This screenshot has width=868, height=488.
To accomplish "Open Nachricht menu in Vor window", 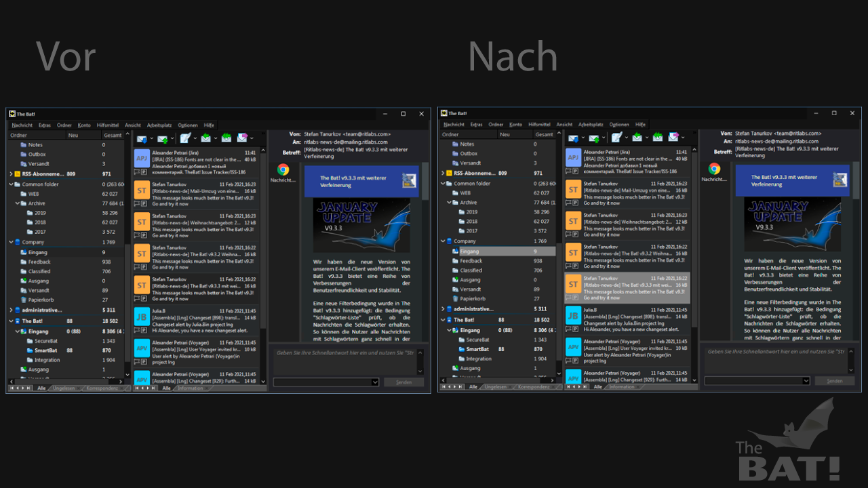I will (x=22, y=125).
